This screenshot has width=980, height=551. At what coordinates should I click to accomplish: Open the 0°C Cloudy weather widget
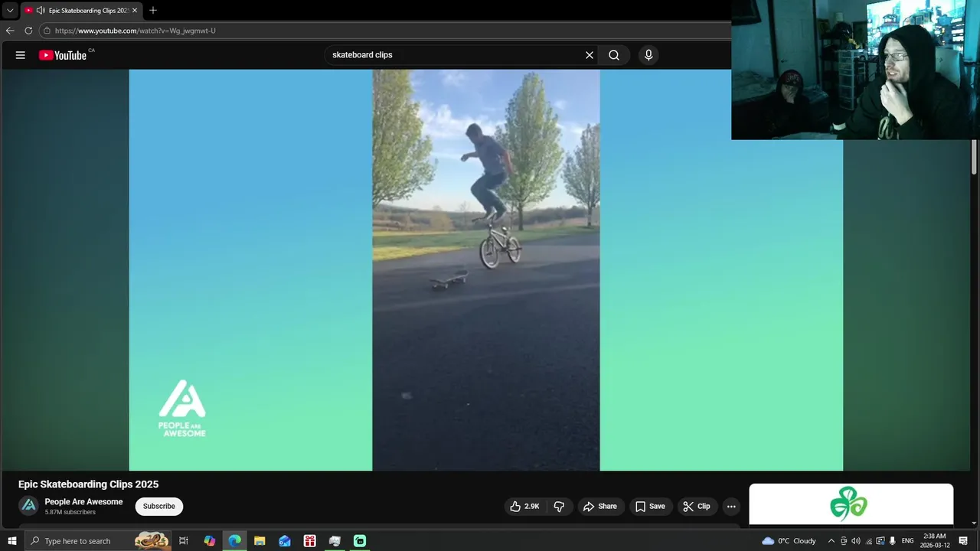click(x=789, y=541)
